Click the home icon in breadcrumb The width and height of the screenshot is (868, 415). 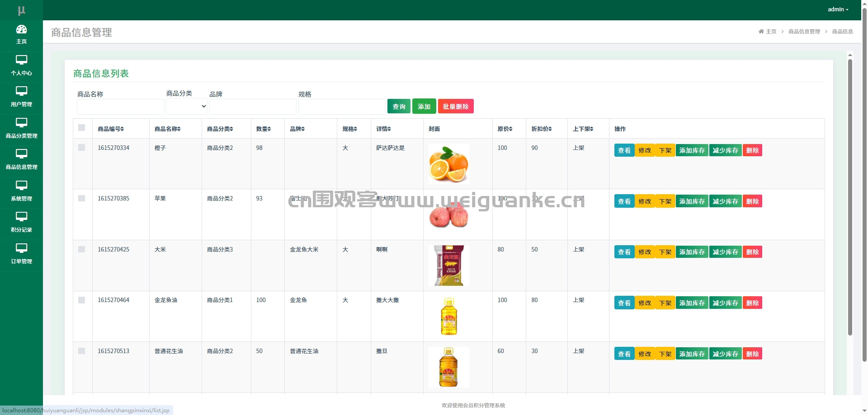761,31
